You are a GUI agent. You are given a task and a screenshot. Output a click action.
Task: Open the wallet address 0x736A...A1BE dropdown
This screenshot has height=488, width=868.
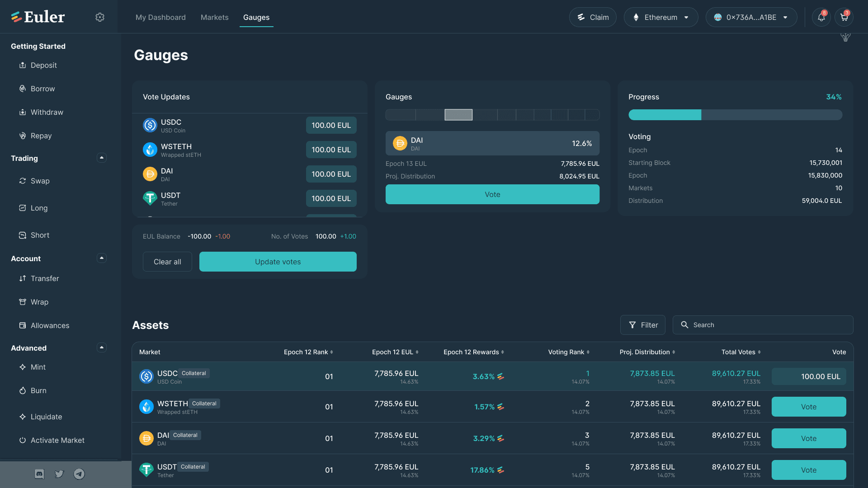751,17
